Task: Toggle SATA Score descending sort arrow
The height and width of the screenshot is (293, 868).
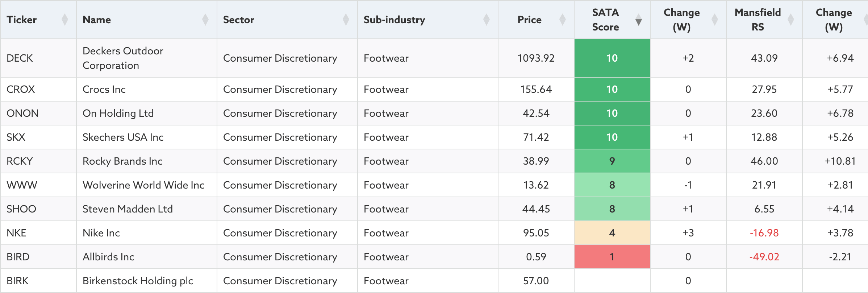Action: pyautogui.click(x=639, y=20)
